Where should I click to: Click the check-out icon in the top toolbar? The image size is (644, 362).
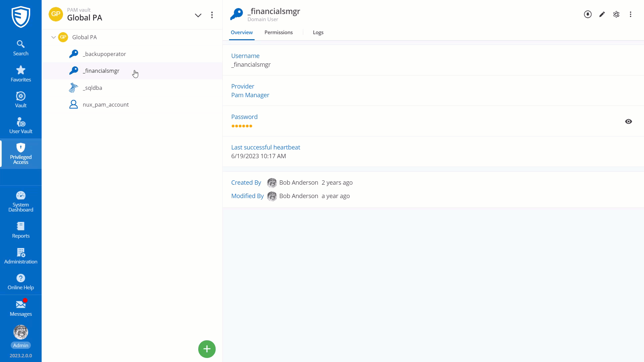pos(588,14)
